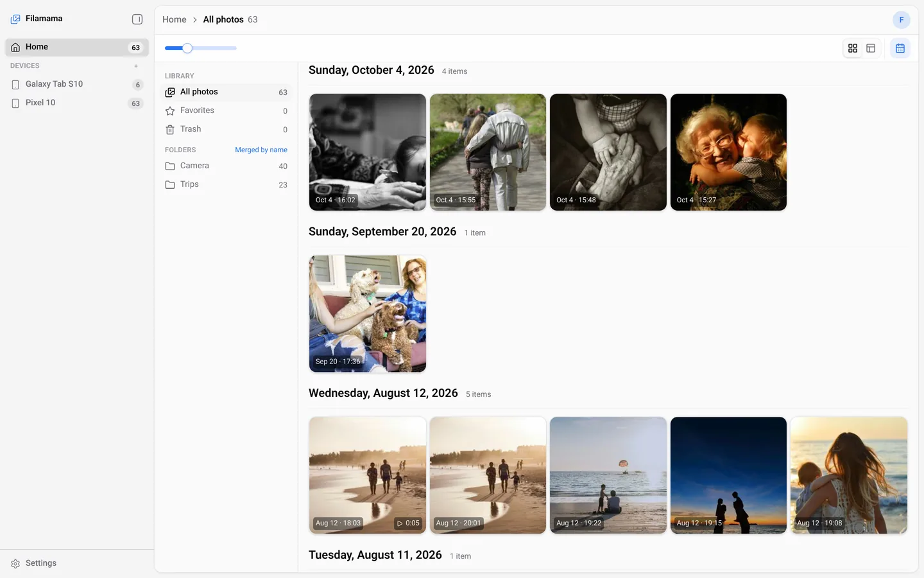Select the Pixel 10 device
Screen dimensions: 924x578
77,103
